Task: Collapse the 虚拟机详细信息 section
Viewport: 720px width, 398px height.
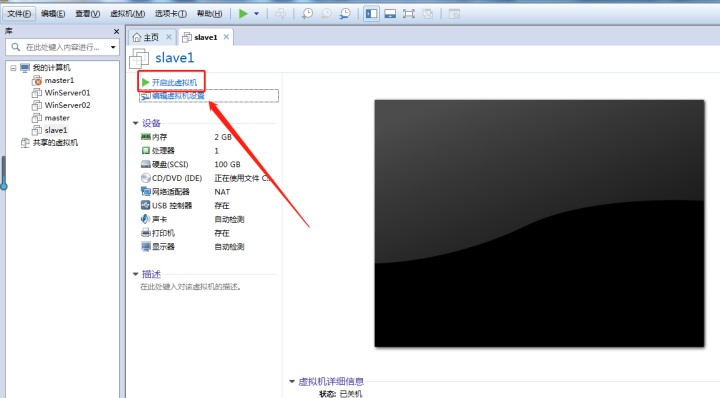Action: 292,381
